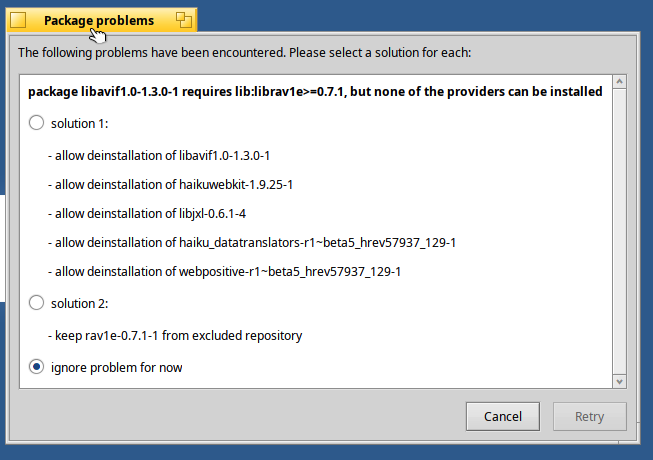Select the solution 1 radio button
Image resolution: width=653 pixels, height=460 pixels.
click(x=37, y=123)
